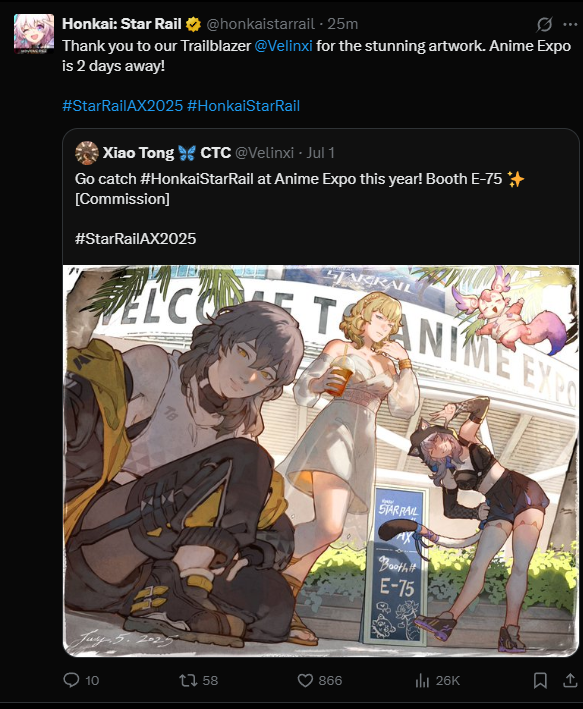Click the retweet icon
Screen dimensions: 583x709
coord(188,680)
